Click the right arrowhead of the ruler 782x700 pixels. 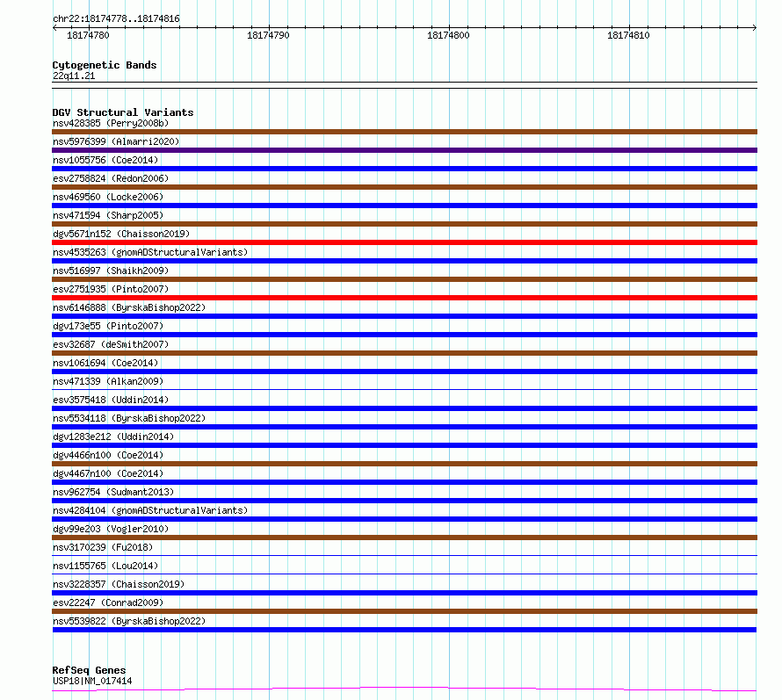click(755, 28)
